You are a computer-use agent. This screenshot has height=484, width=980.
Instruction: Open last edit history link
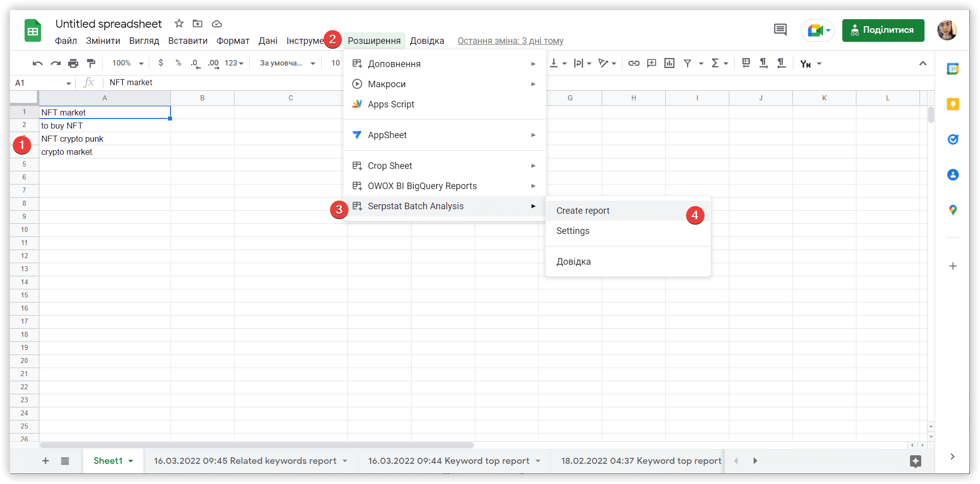510,41
